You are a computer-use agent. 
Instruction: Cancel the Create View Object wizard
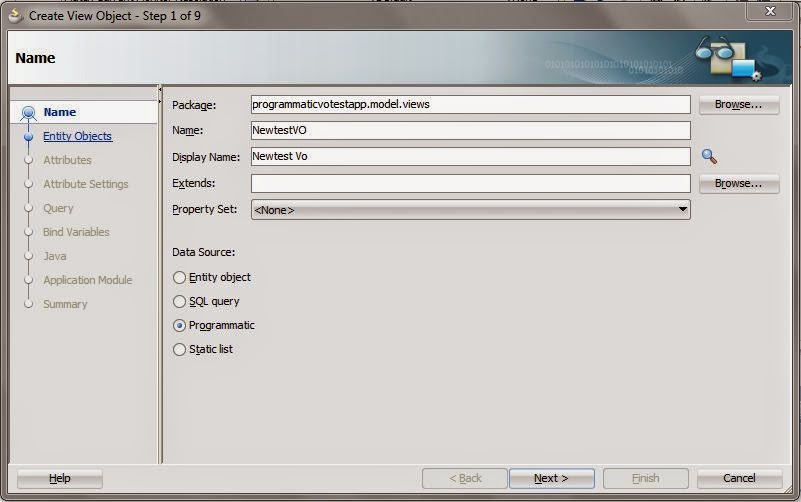tap(739, 479)
